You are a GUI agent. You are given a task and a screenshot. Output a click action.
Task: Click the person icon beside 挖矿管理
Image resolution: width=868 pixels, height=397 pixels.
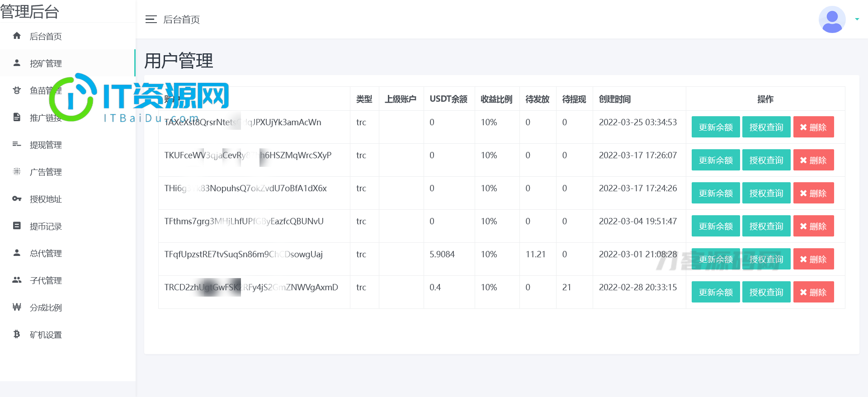(17, 63)
